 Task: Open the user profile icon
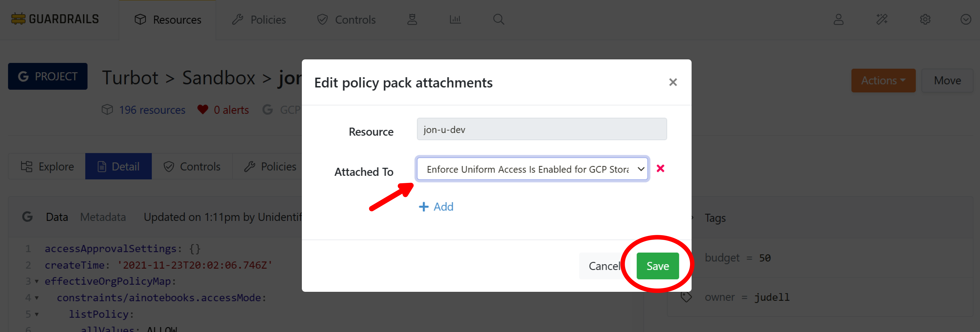[838, 19]
